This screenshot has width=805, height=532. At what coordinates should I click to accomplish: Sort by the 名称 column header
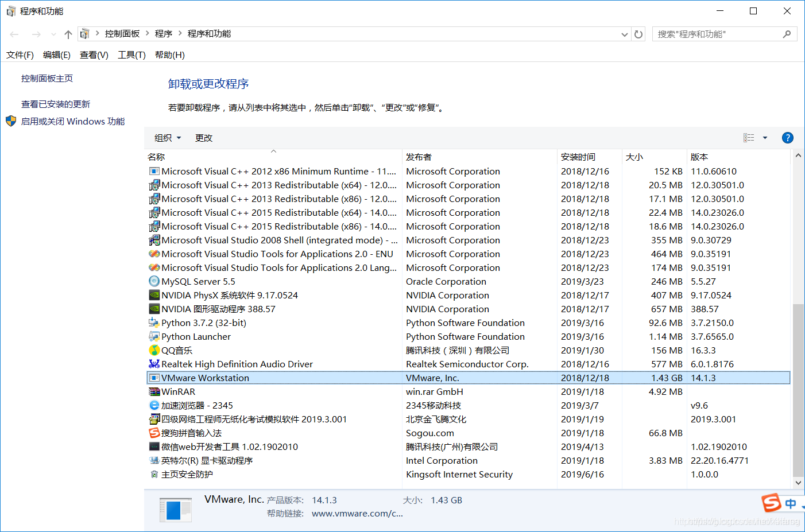pos(273,157)
